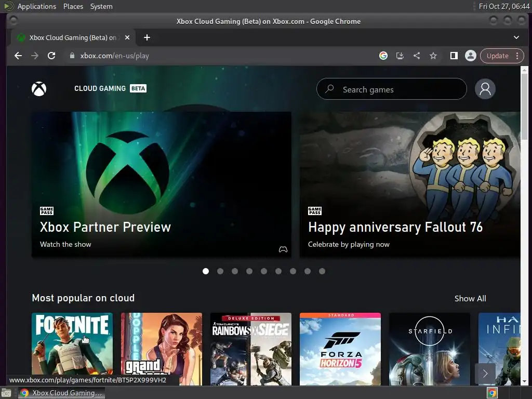
Task: Select ninth carousel dot
Action: click(x=322, y=271)
